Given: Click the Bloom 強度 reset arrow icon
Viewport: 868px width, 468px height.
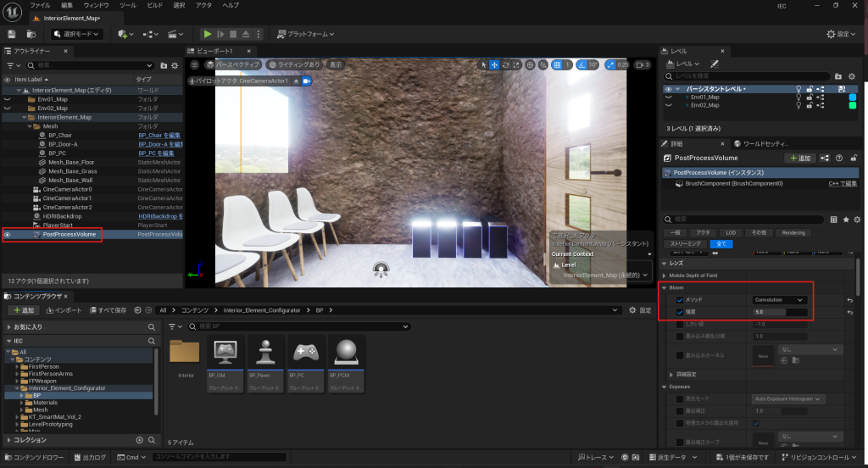Looking at the screenshot, I should [x=849, y=313].
